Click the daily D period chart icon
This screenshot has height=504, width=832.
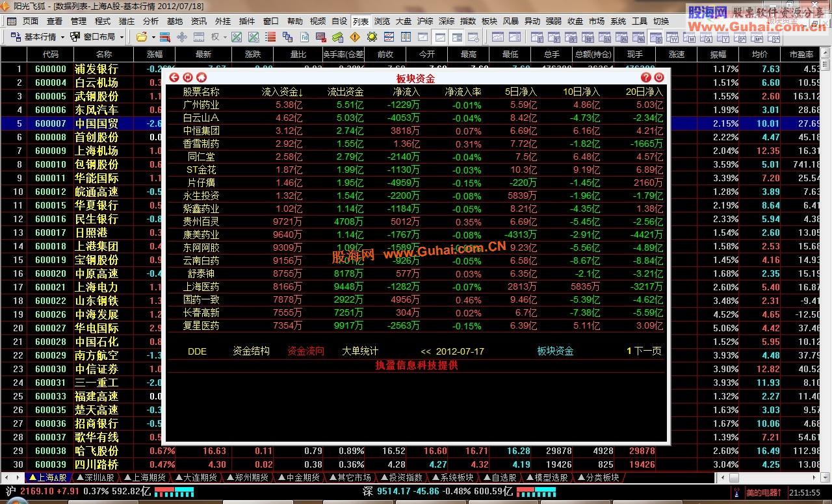(x=655, y=37)
